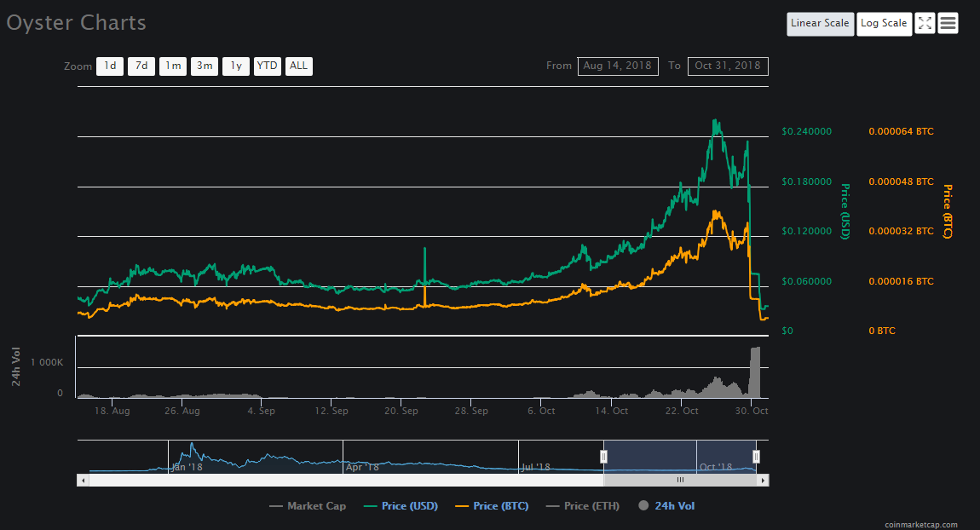Click the $0.120000 axis label
The height and width of the screenshot is (530, 980).
coord(806,231)
